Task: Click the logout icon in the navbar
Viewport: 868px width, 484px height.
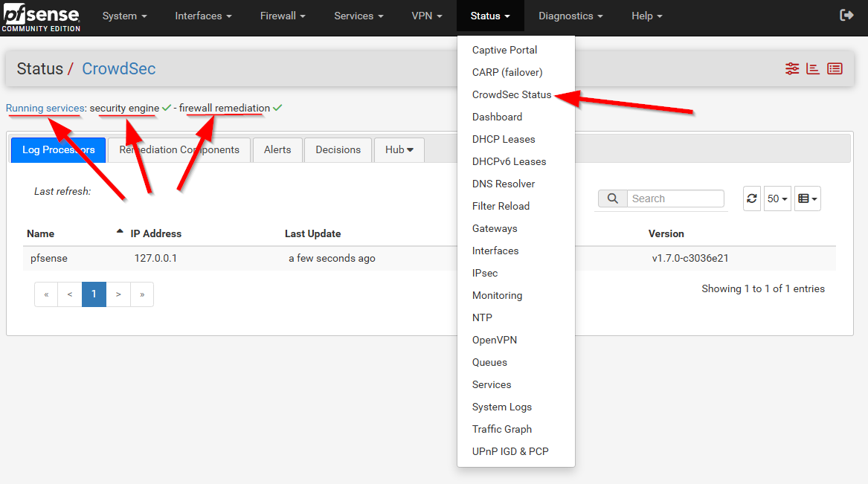Action: coord(846,16)
